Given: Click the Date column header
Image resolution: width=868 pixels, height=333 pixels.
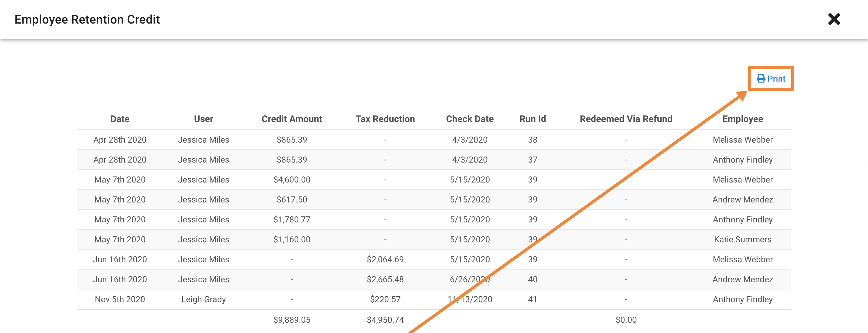Looking at the screenshot, I should pyautogui.click(x=120, y=119).
